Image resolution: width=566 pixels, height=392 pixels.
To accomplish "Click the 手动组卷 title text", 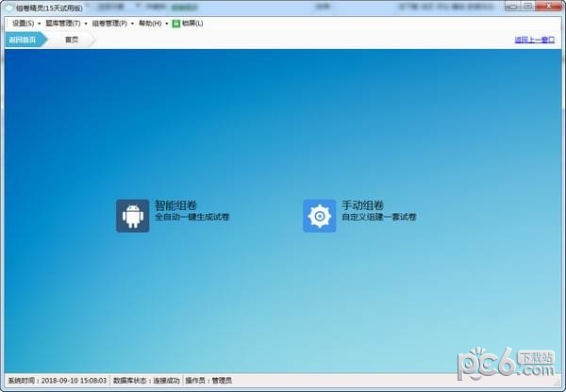I will [363, 205].
